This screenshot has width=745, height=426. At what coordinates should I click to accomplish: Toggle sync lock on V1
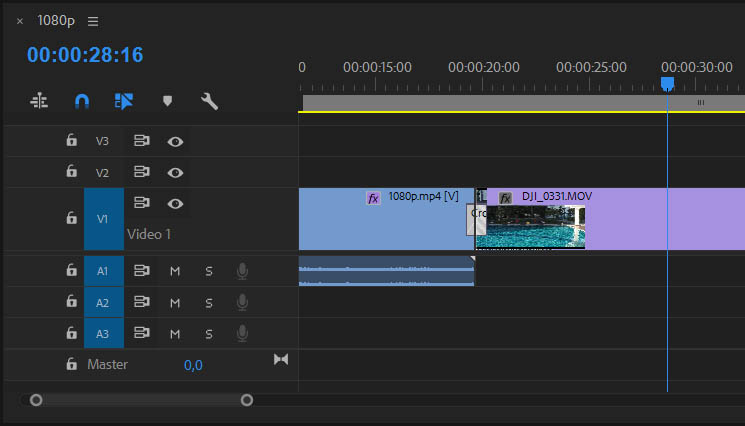point(142,203)
